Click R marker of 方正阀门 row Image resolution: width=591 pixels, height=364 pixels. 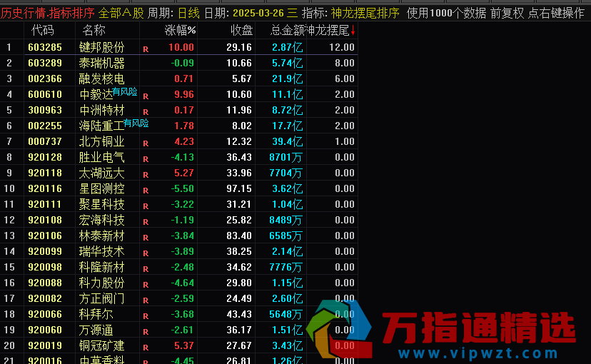146,300
